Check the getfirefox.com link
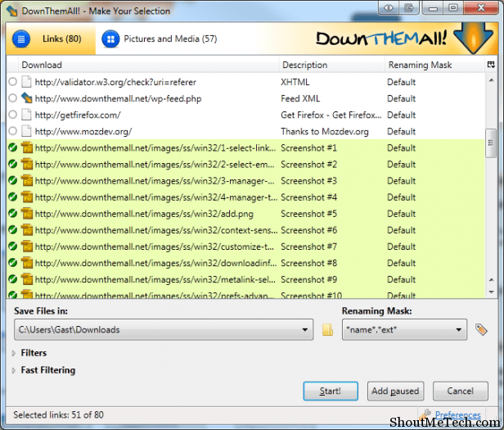 pos(12,115)
